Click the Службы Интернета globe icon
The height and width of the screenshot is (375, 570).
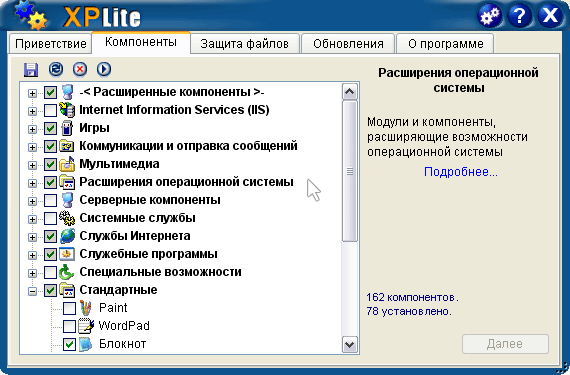coord(67,236)
